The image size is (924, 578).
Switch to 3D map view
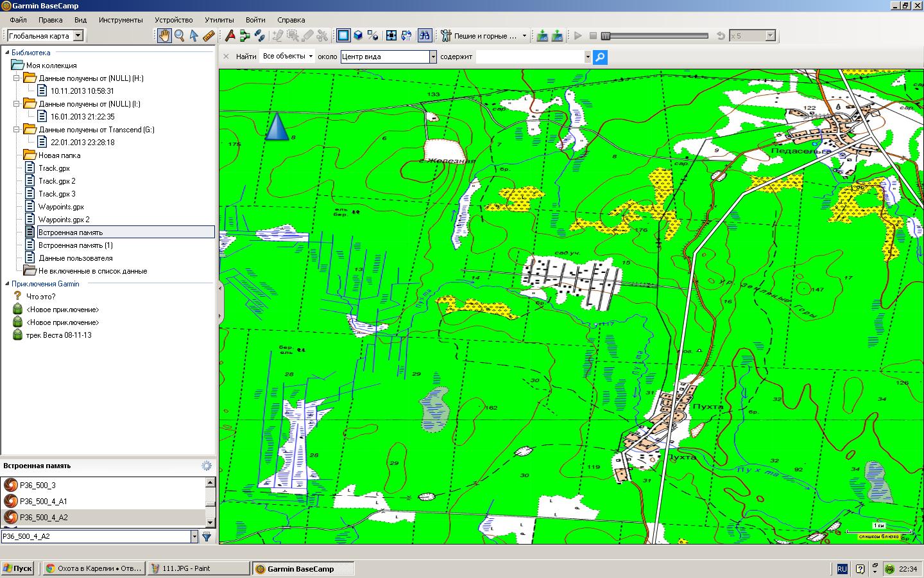(x=359, y=36)
